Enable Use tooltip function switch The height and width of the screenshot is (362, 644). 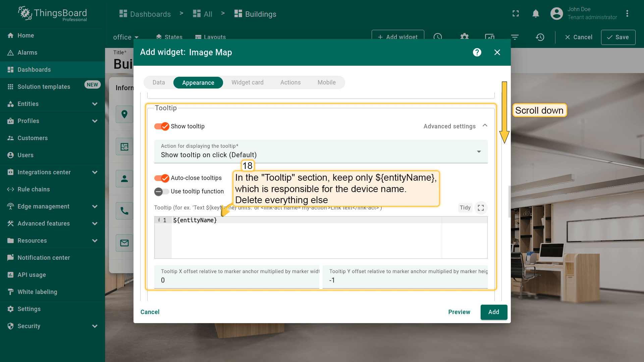pos(162,191)
